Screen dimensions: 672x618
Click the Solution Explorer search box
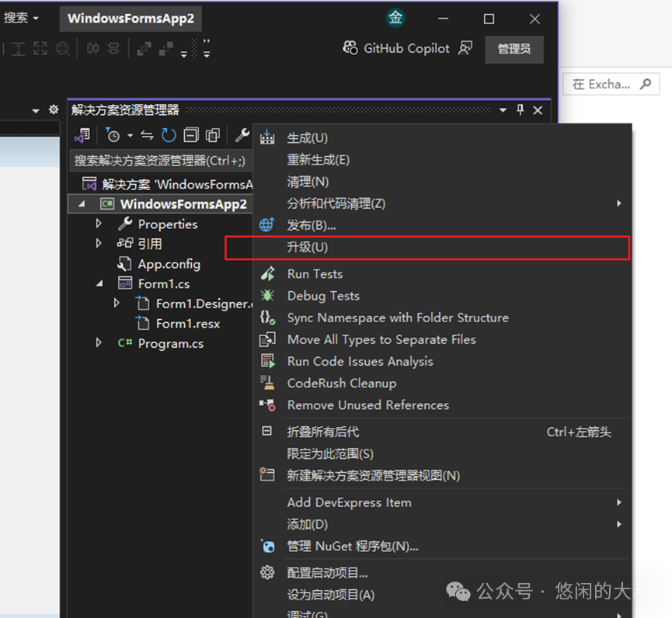(x=159, y=161)
